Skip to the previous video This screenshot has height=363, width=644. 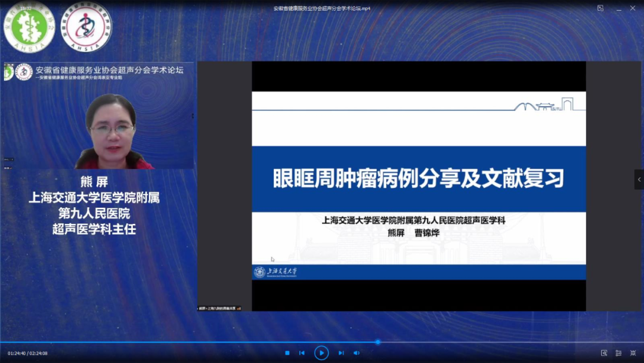tap(302, 353)
